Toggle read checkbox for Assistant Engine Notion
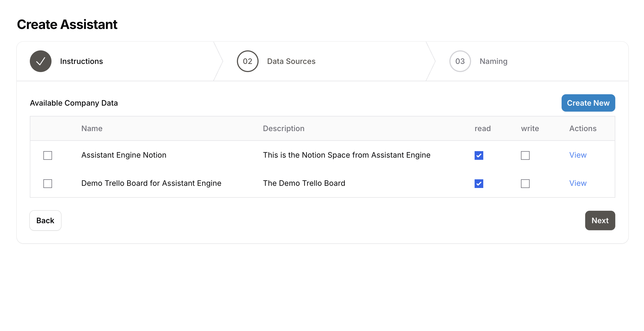644x331 pixels. (478, 155)
